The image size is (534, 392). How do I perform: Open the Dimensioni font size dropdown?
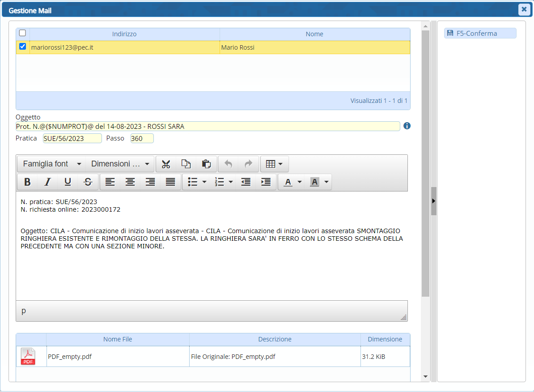120,164
